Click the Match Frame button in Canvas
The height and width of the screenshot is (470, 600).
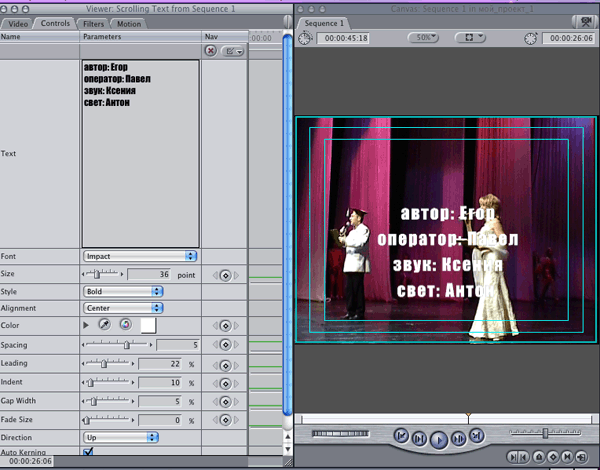click(581, 457)
